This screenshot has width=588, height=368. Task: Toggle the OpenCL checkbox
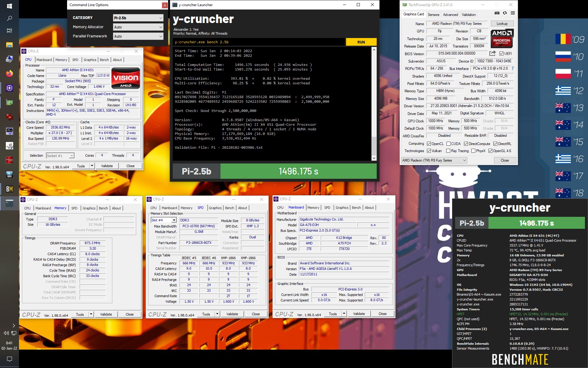tap(429, 144)
